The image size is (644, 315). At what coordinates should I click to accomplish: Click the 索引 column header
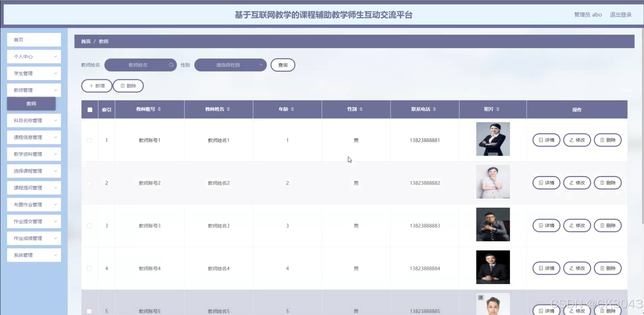(106, 110)
